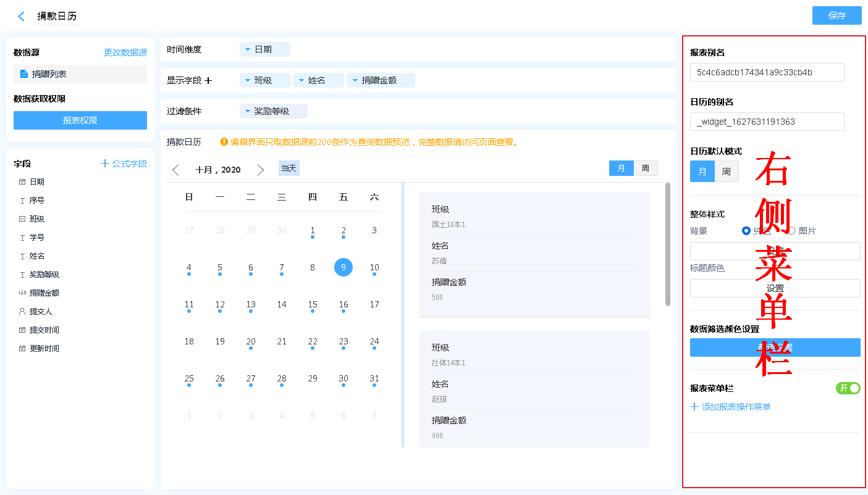Click the 捐赠列表 data source document icon
The width and height of the screenshot is (868, 495).
pos(24,74)
